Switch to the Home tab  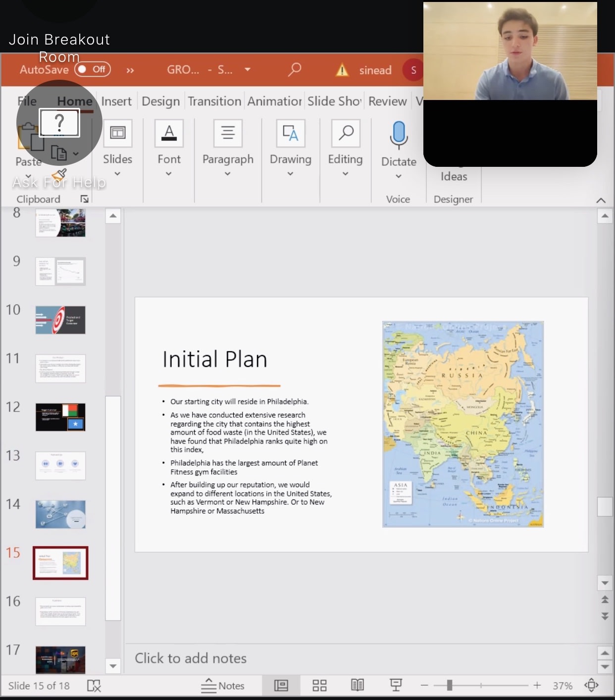pos(75,101)
